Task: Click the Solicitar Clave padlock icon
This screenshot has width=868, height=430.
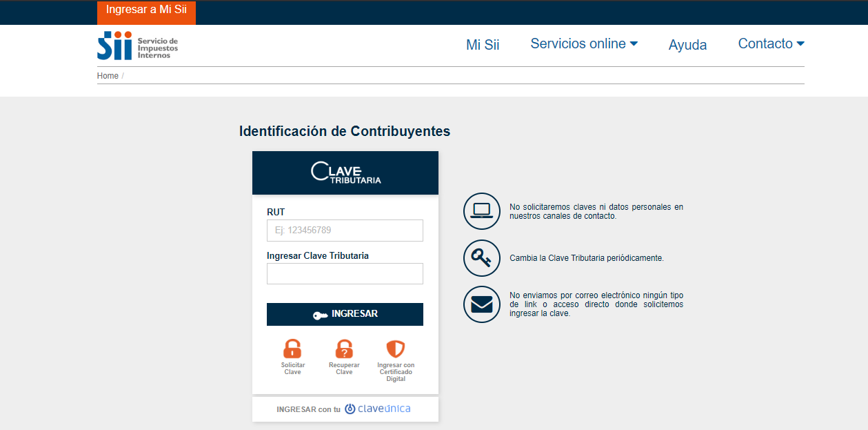Action: [292, 349]
